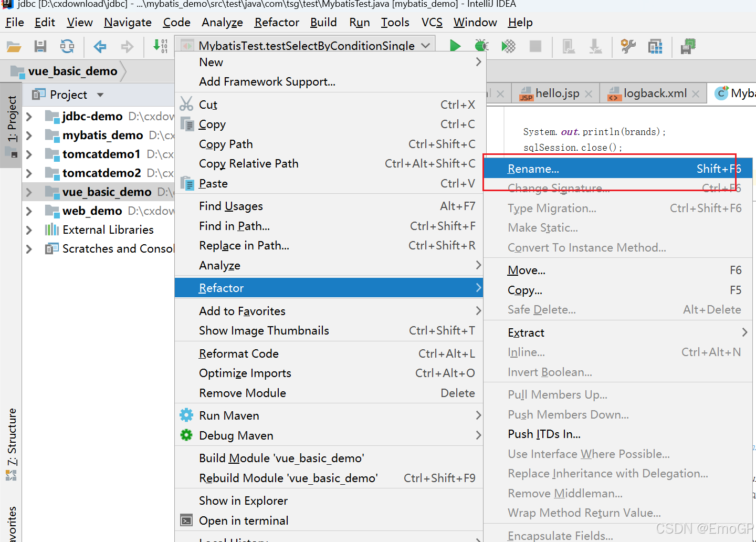Click the Synchronize toolbar icon

67,46
